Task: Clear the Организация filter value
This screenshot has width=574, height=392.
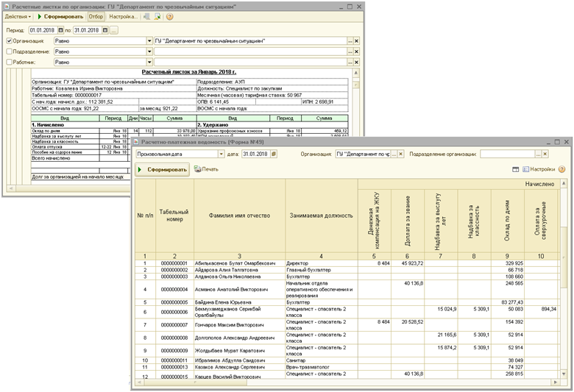Action: pyautogui.click(x=357, y=41)
